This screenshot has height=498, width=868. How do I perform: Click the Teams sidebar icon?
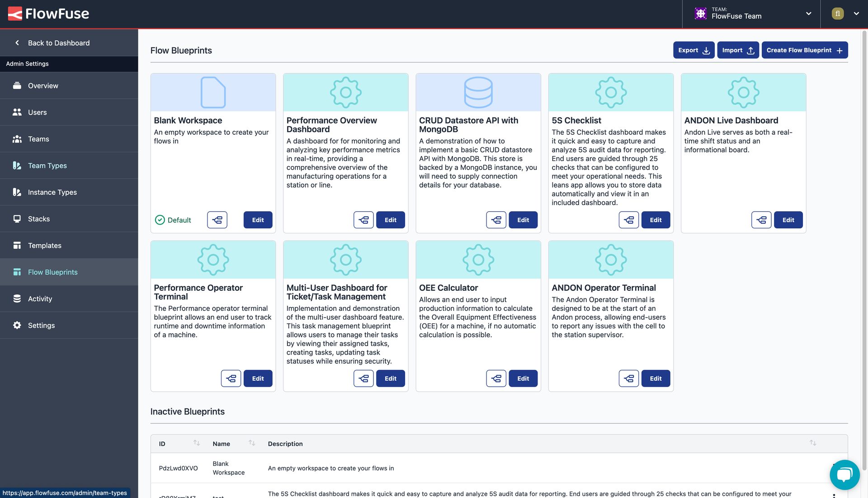click(17, 139)
